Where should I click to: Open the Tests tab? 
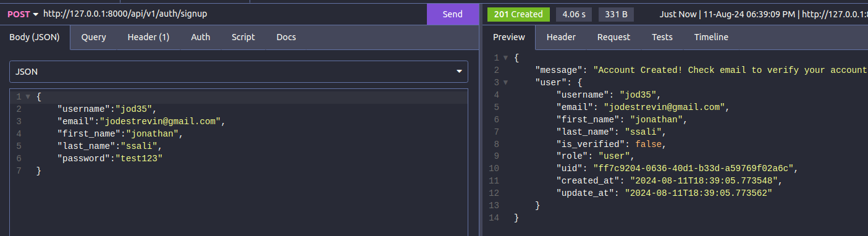coord(662,37)
